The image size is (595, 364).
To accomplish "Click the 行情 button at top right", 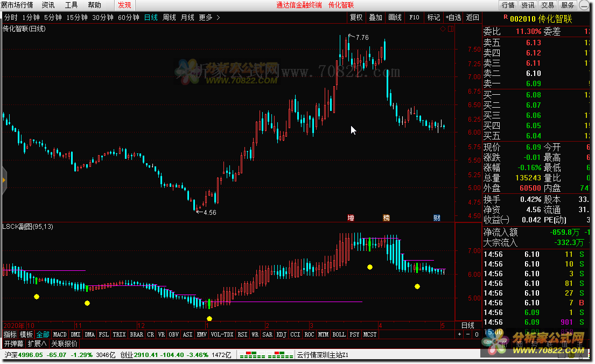I will pyautogui.click(x=508, y=5).
